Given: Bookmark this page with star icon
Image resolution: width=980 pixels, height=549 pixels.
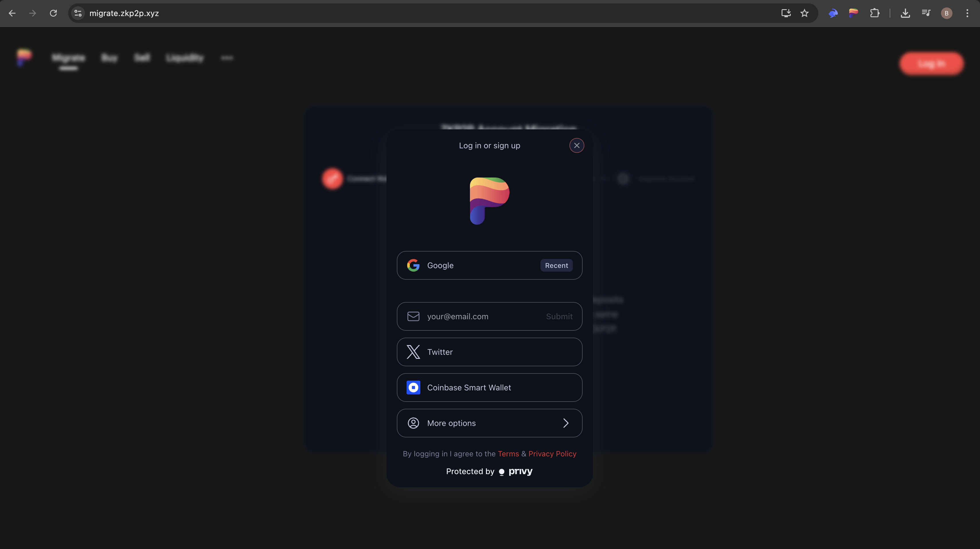Looking at the screenshot, I should pos(804,13).
